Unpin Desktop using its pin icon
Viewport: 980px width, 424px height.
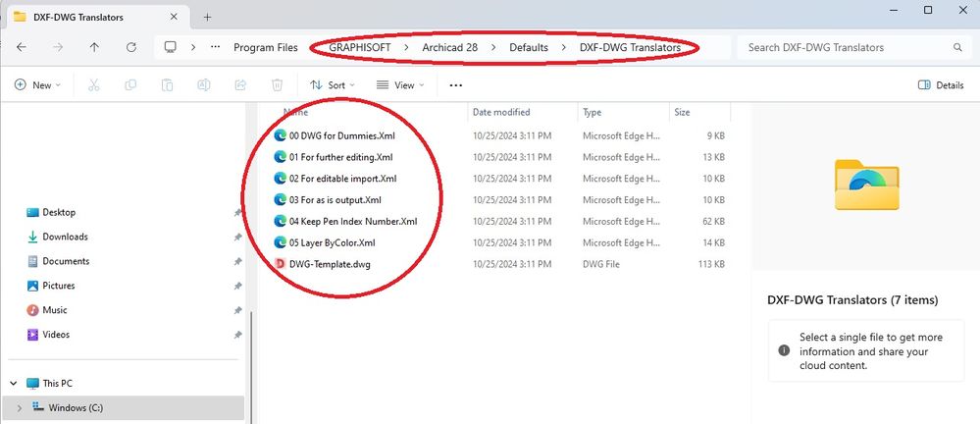[237, 213]
